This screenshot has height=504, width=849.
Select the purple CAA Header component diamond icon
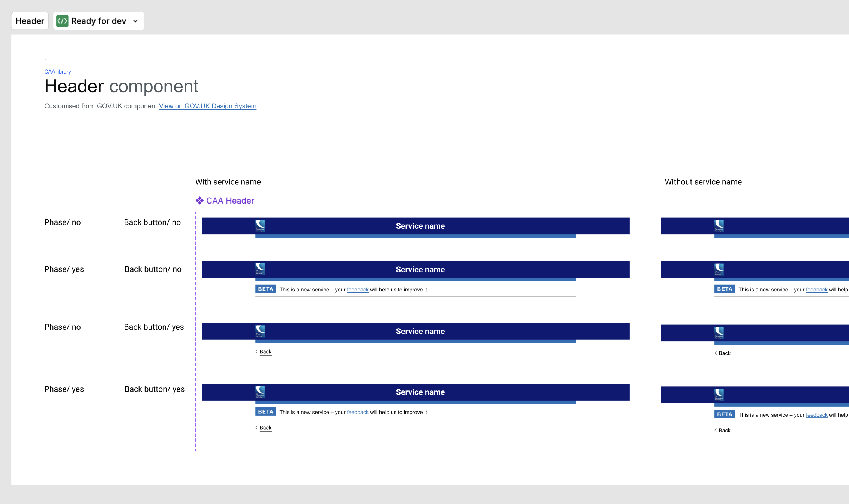[199, 201]
